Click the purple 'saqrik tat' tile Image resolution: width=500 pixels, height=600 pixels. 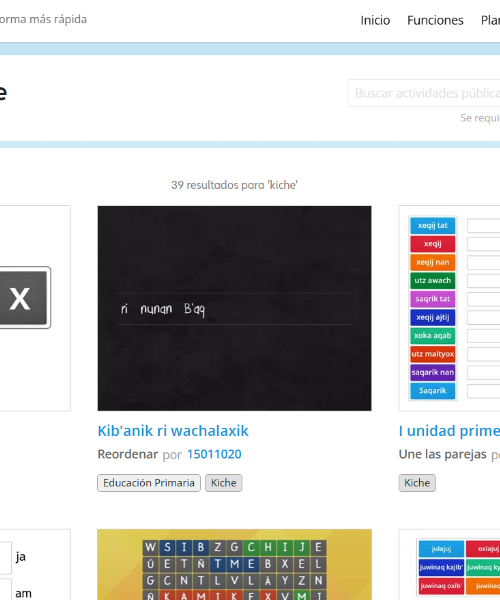(x=433, y=299)
